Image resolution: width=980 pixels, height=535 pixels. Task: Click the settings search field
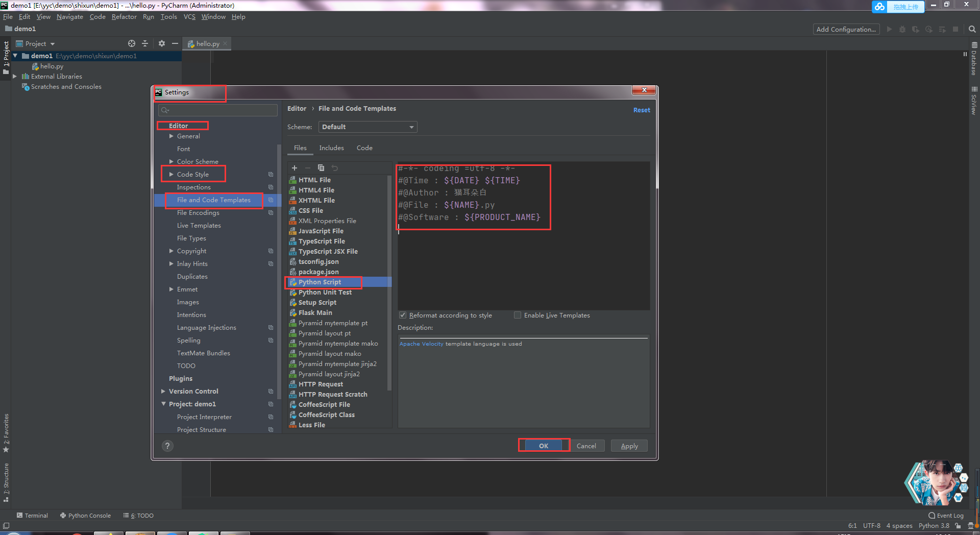coord(218,110)
